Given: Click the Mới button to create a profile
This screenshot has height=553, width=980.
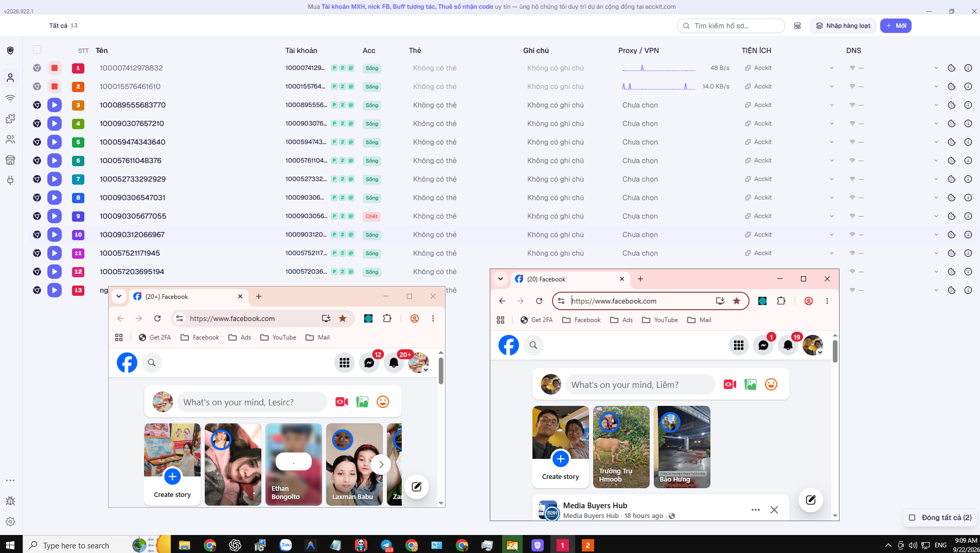Looking at the screenshot, I should pos(896,26).
